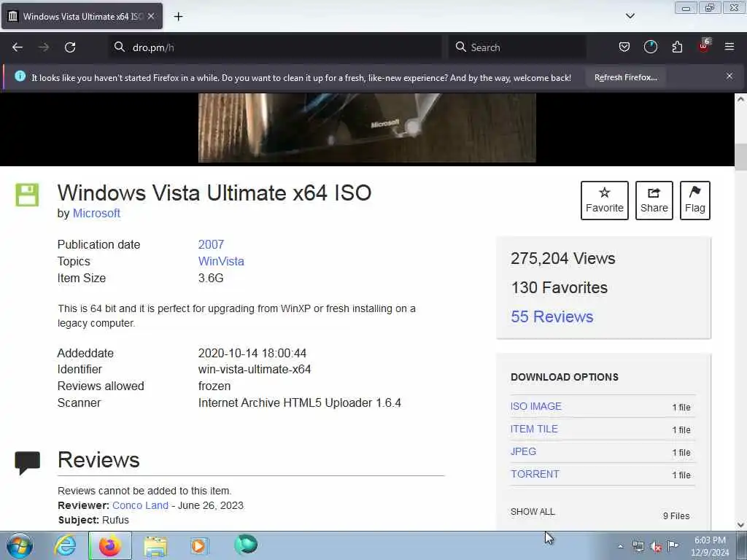Download the ITEM TILE option

tap(534, 429)
